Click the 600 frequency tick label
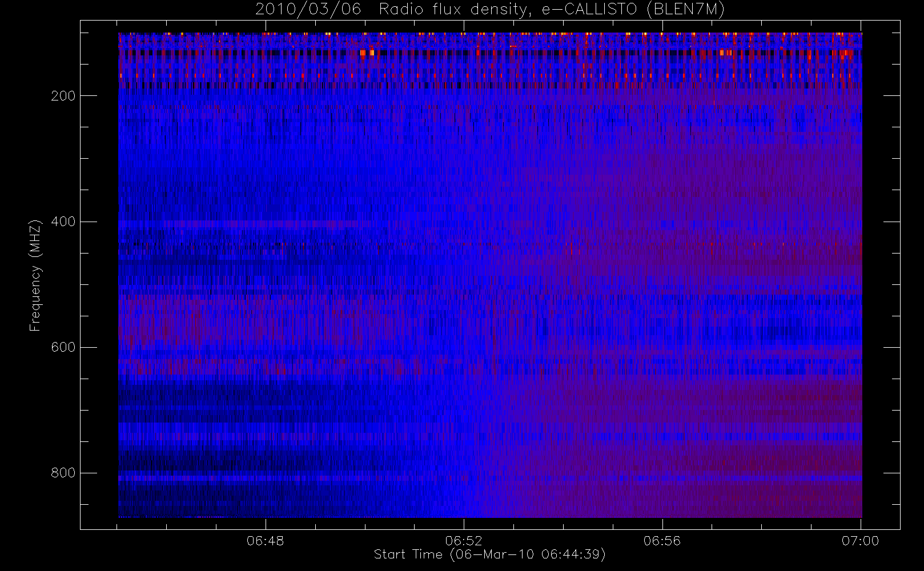 (x=63, y=347)
